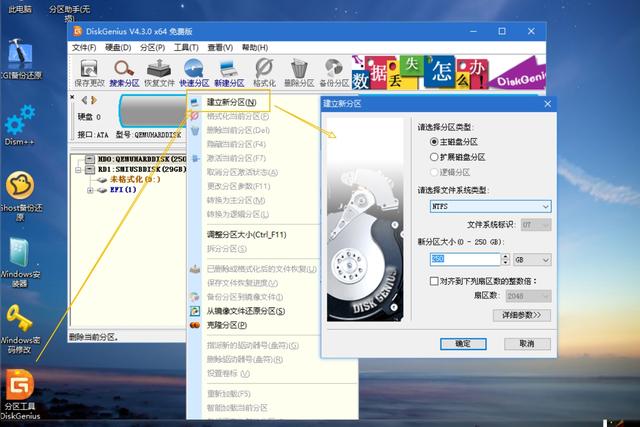Viewport: 640px width, 427px height.
Task: Click the 确定 button in dialog
Action: 463,344
